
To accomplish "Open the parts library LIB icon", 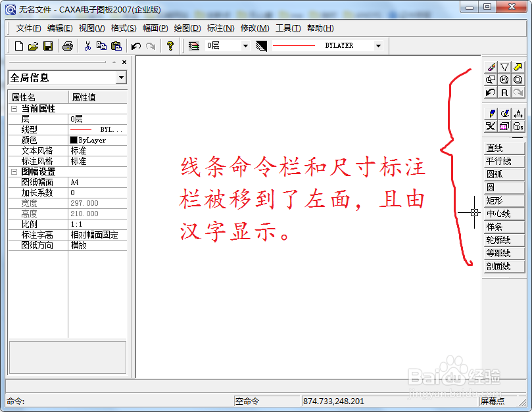I will (x=518, y=126).
